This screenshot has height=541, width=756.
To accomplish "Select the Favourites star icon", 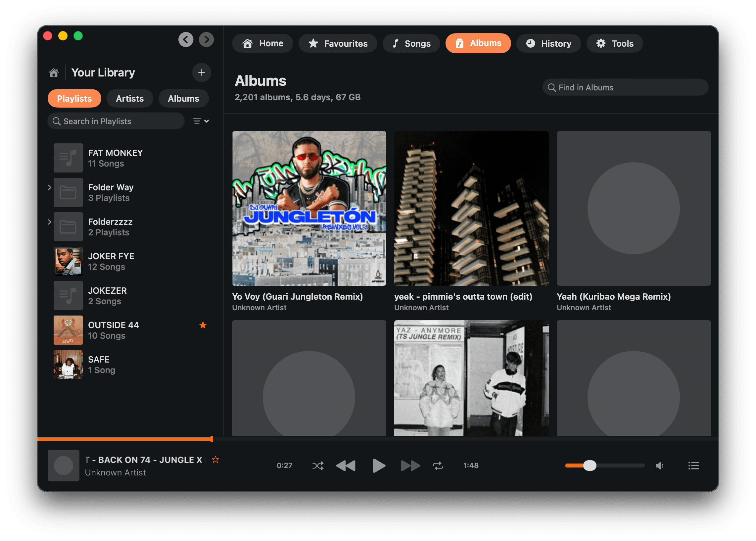I will coord(312,43).
